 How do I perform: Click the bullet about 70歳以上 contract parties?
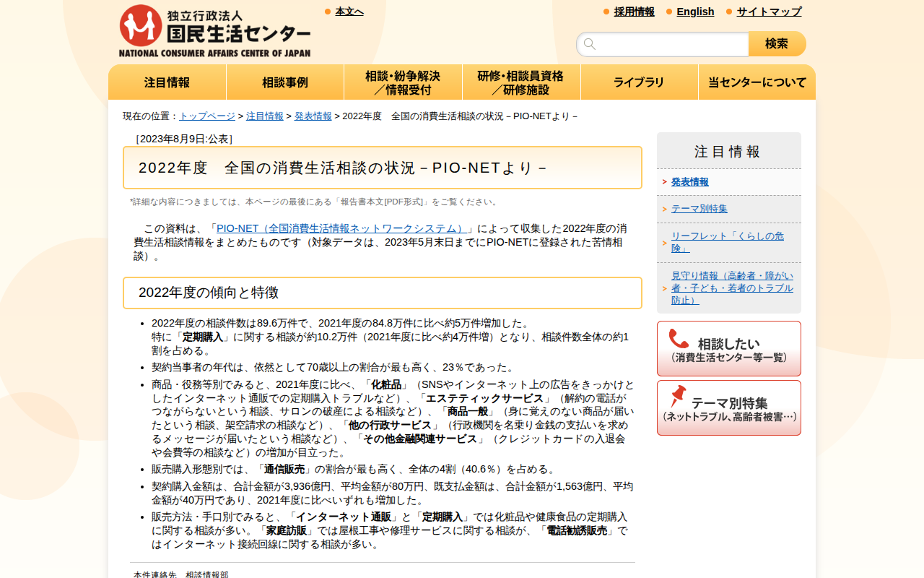click(x=335, y=368)
